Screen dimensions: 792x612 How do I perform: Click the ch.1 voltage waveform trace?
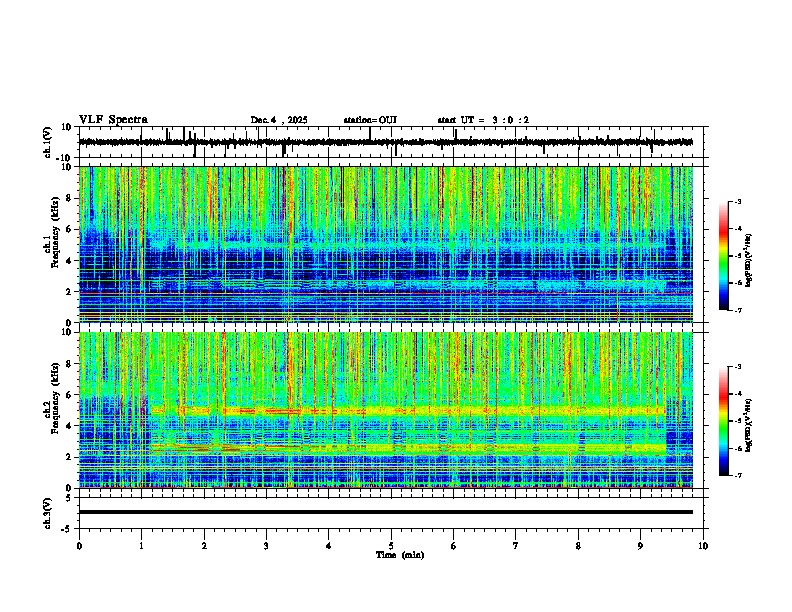pyautogui.click(x=385, y=142)
